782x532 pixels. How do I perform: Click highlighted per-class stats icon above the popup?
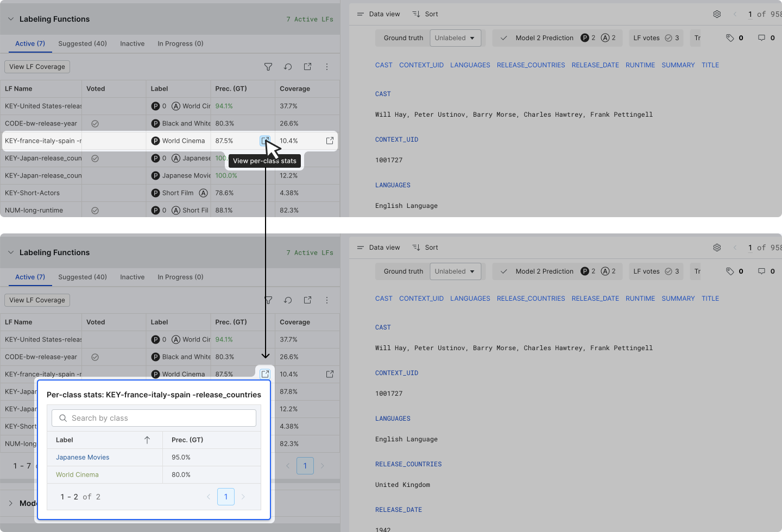(265, 374)
